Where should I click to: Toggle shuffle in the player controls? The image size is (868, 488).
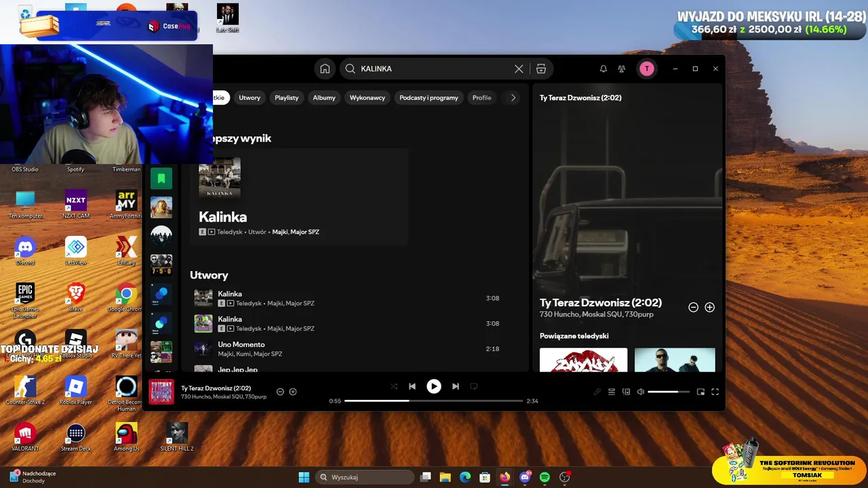point(394,386)
